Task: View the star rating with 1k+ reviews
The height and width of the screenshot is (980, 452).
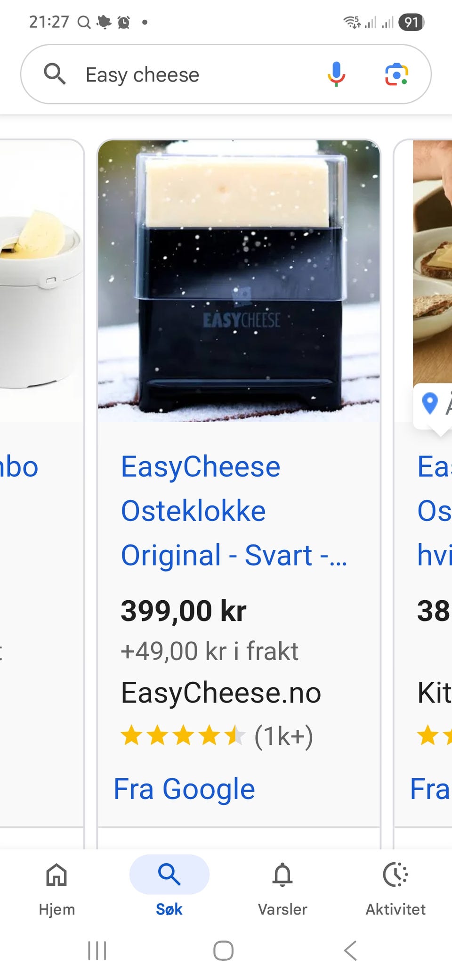Action: pos(217,736)
